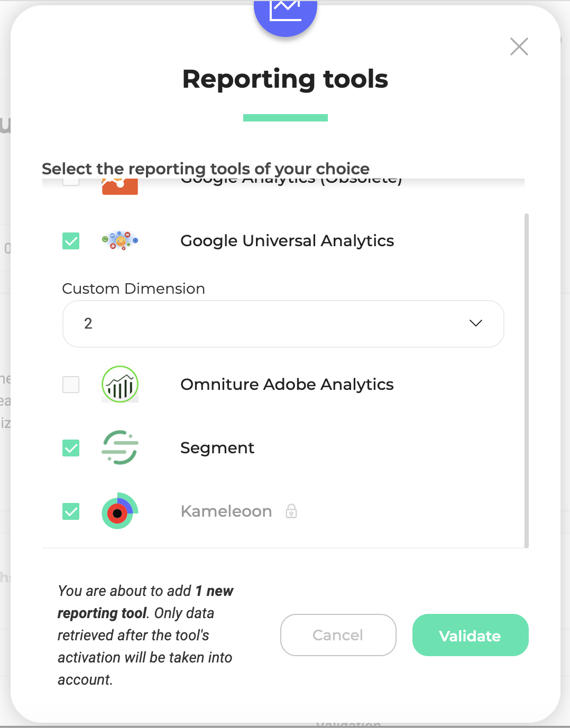Select the Omniture Adobe Analytics label
Image resolution: width=570 pixels, height=728 pixels.
coord(287,385)
